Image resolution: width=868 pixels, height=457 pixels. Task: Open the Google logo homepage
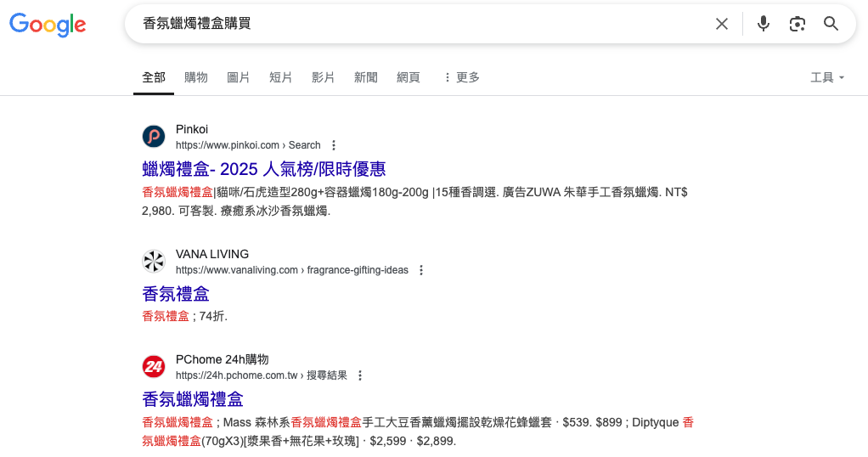(48, 25)
